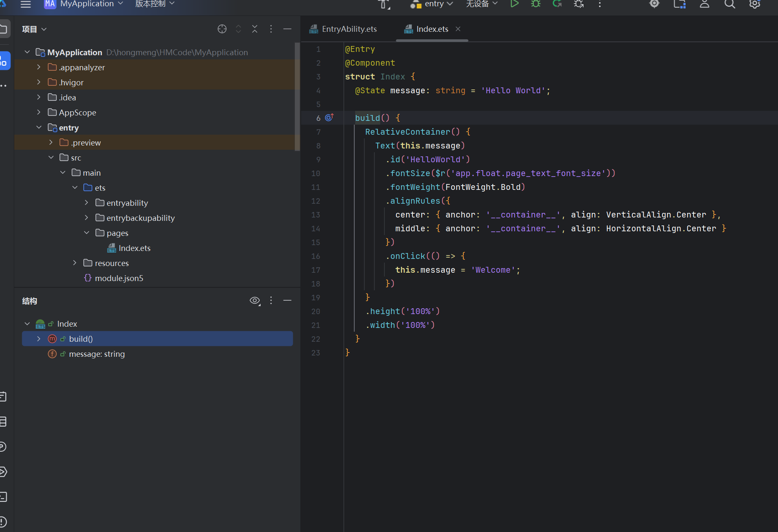Expand build() node in structure panel
Screen dimensions: 778x532
[39, 339]
